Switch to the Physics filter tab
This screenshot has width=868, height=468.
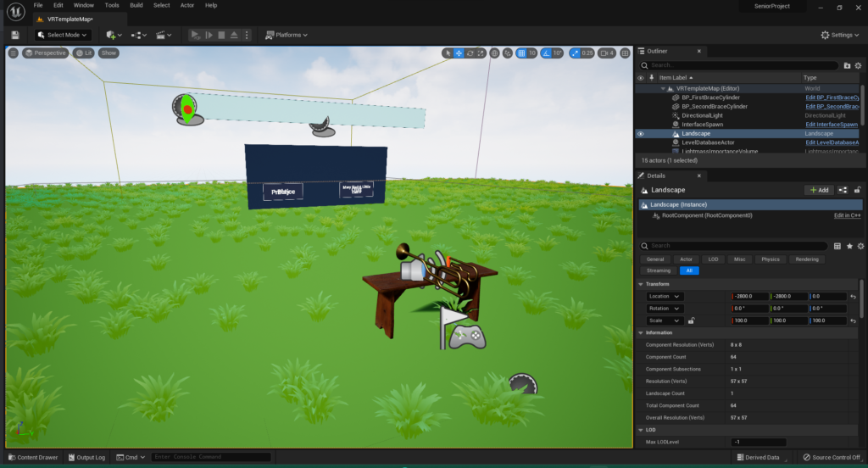coord(770,259)
